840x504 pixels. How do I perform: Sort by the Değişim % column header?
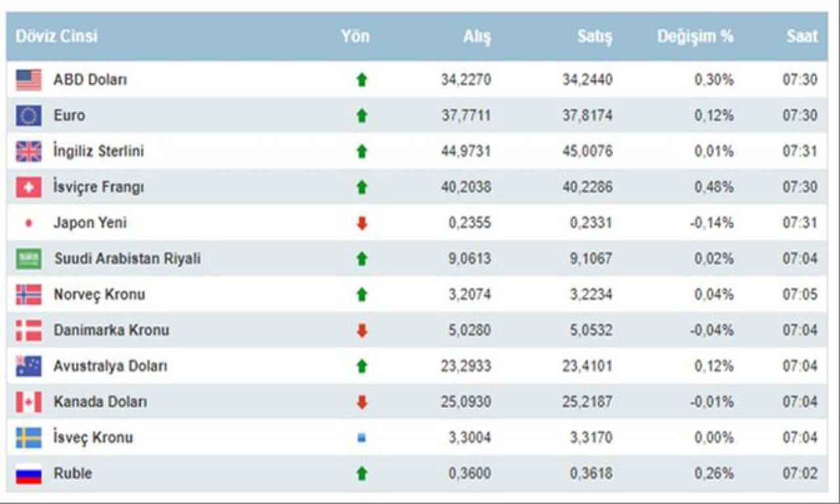[695, 36]
